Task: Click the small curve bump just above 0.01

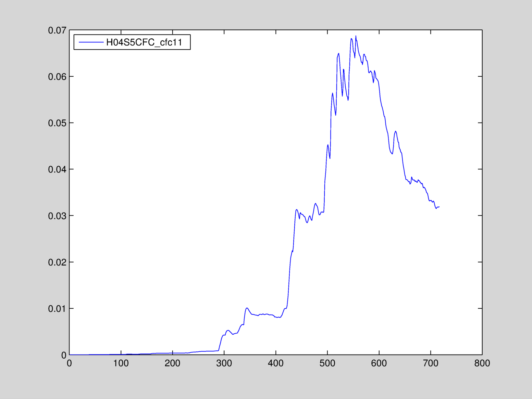Action: [247, 308]
